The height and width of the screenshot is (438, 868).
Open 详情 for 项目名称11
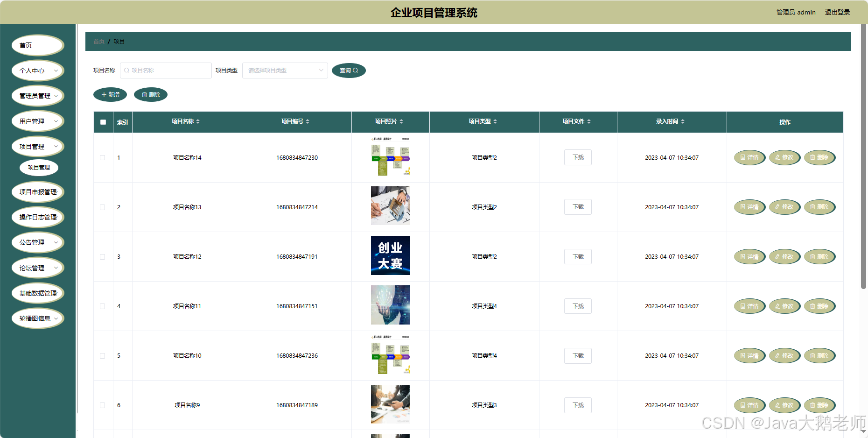(749, 306)
